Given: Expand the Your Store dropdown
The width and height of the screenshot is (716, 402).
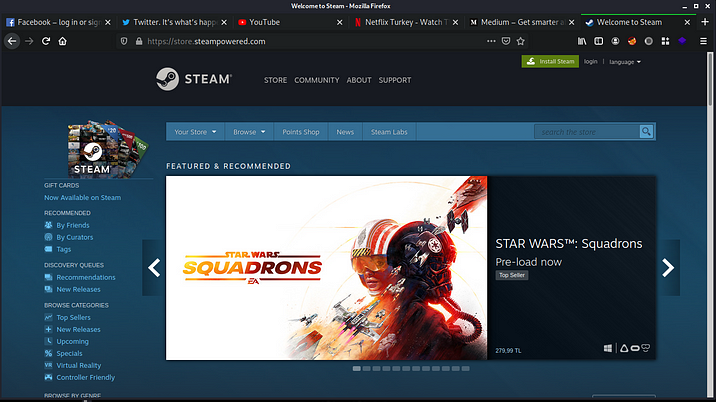Looking at the screenshot, I should (195, 132).
